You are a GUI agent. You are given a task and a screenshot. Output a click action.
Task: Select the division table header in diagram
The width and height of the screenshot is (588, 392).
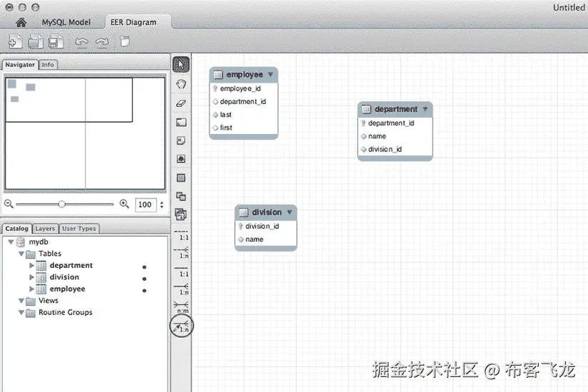coord(266,212)
